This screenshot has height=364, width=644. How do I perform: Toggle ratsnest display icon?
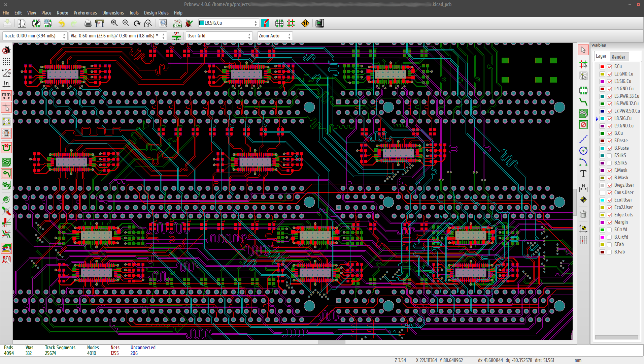[6, 121]
